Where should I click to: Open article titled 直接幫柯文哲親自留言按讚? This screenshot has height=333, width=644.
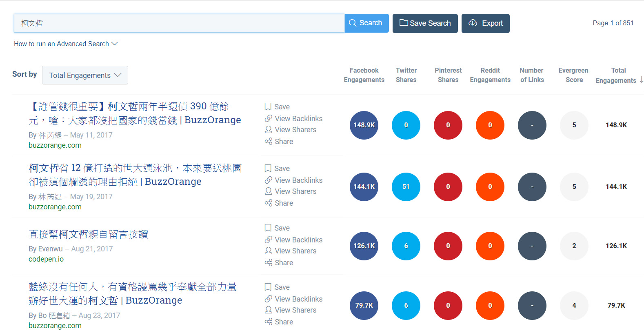coord(88,234)
